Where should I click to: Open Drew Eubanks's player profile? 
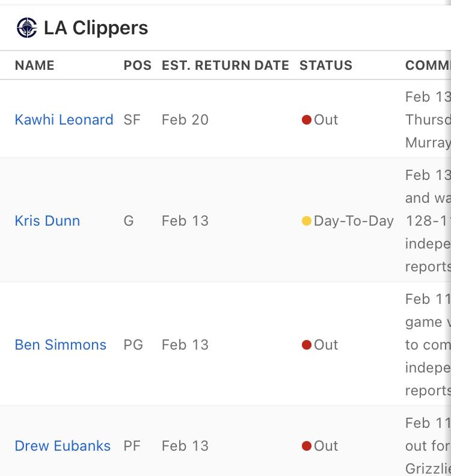(63, 446)
